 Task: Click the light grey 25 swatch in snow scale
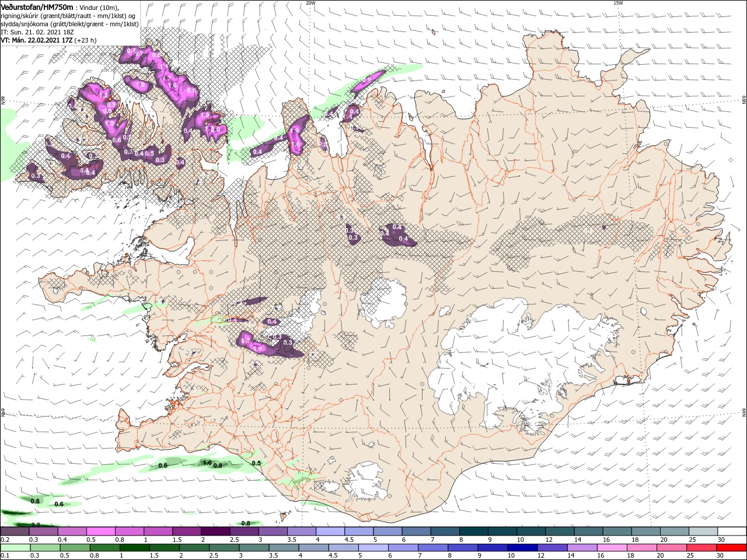pos(704,531)
